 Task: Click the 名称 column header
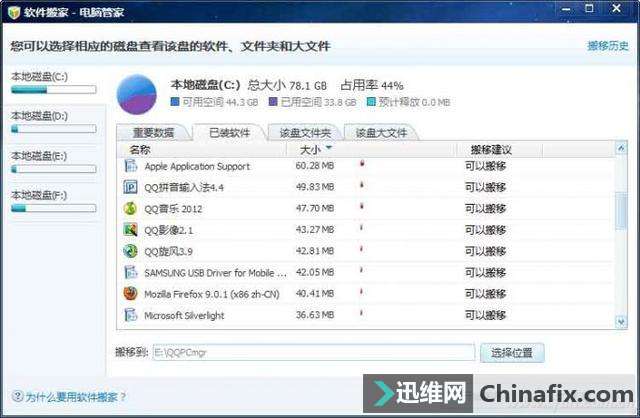pos(140,149)
